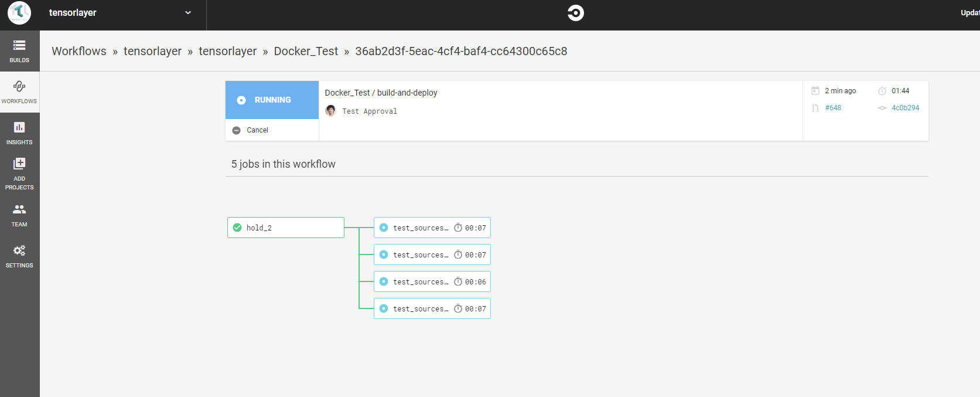Open commit 4c0b294 link

click(906, 108)
